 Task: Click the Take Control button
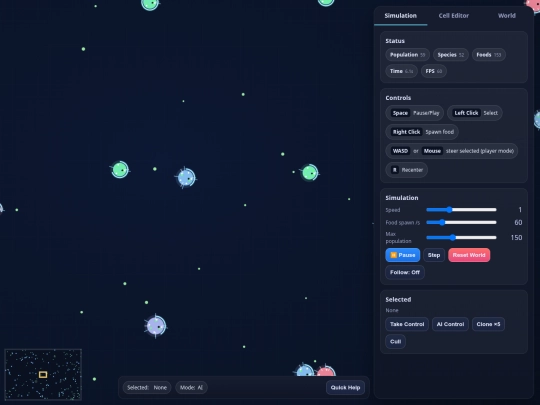(x=407, y=324)
